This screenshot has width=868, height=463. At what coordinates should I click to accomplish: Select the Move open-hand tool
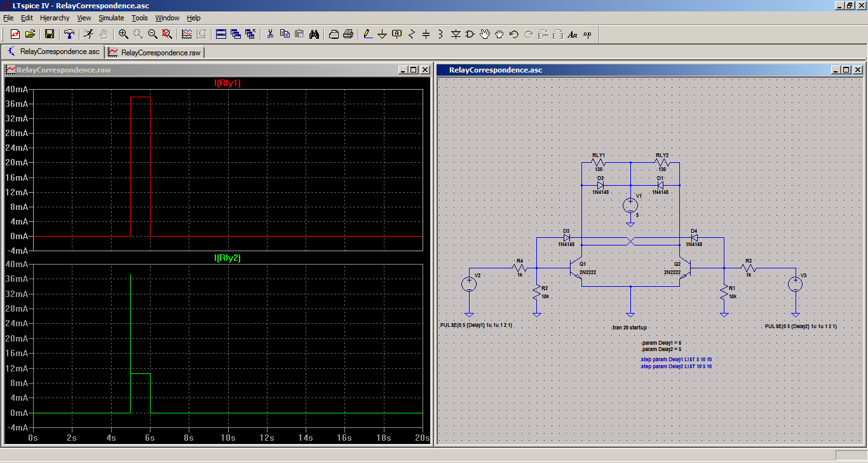tap(485, 34)
